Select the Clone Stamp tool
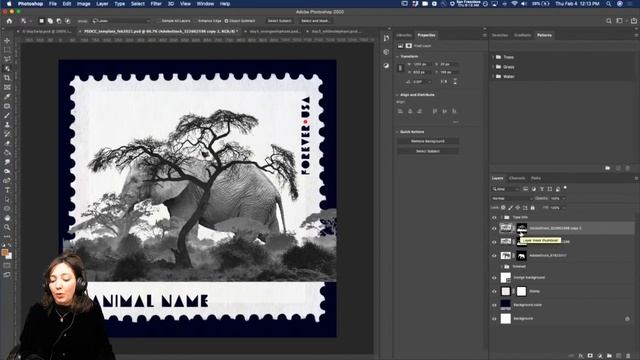The image size is (640, 360). click(7, 125)
